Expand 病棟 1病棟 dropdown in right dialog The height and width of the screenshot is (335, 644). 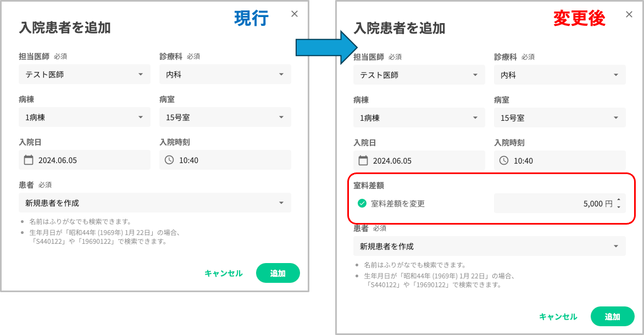[419, 118]
